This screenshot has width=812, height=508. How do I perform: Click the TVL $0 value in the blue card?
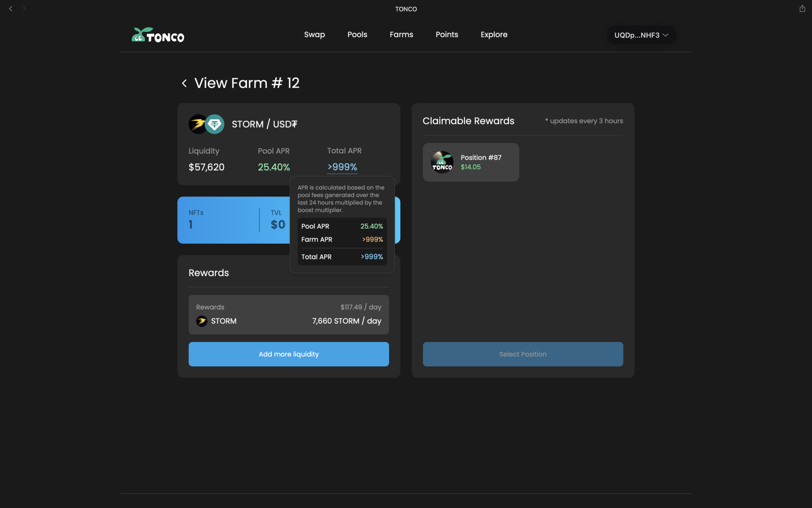click(x=278, y=224)
